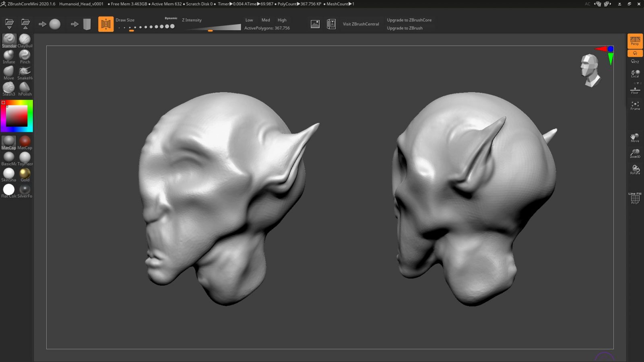Disable the Symmetry toggle in the toolbar
The width and height of the screenshot is (644, 362).
[x=106, y=24]
